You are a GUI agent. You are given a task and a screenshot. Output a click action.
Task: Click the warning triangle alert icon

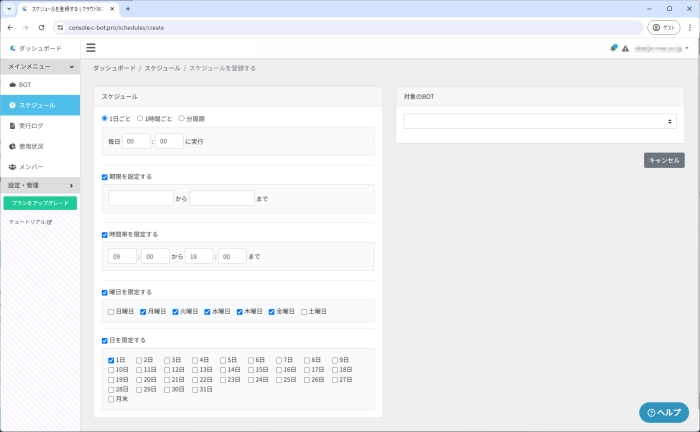(x=625, y=48)
